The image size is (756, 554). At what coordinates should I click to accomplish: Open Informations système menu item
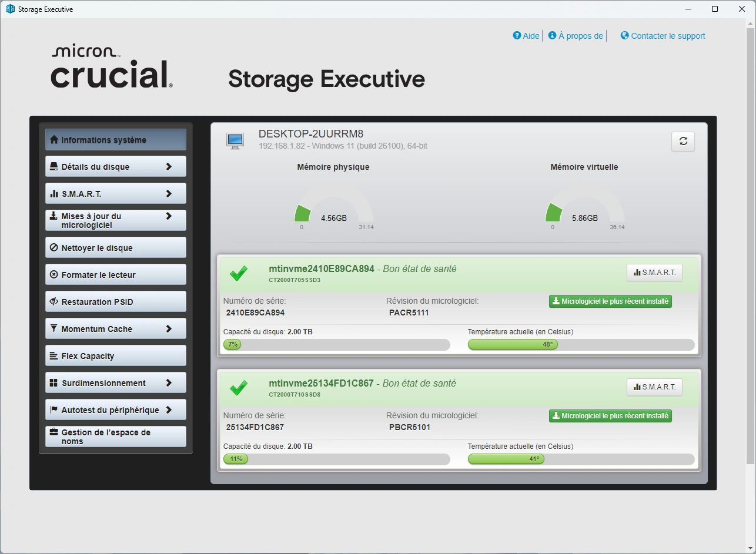[x=116, y=140]
